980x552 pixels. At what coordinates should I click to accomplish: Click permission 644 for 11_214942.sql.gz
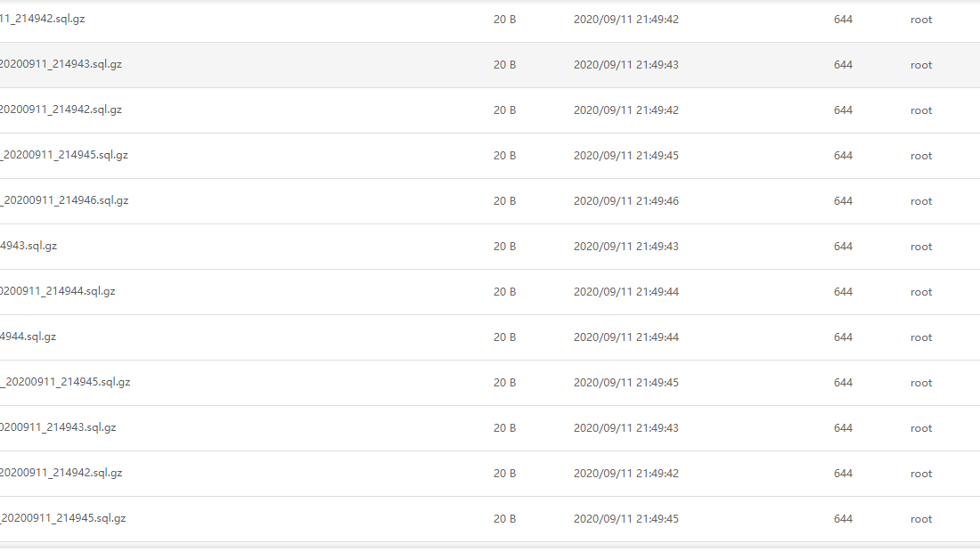click(x=843, y=20)
